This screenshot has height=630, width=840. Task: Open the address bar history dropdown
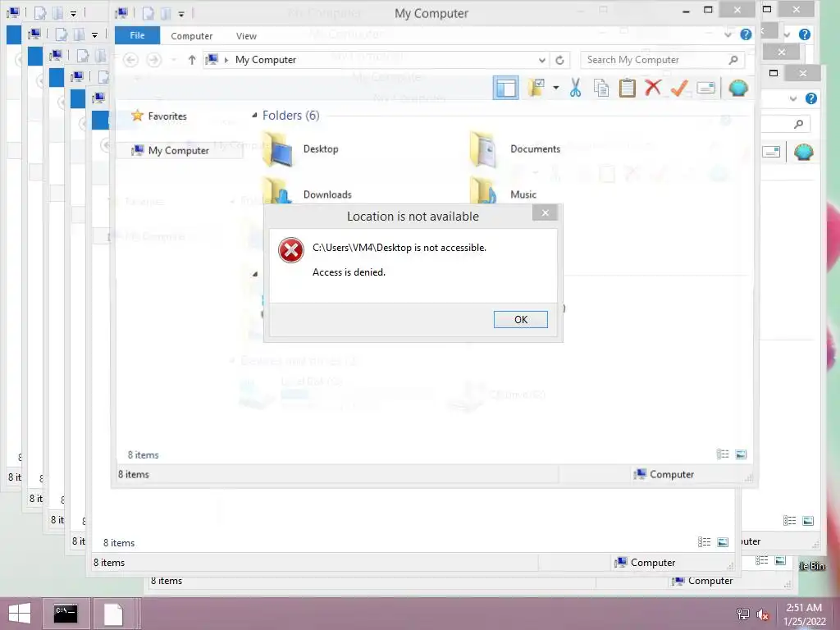(541, 60)
